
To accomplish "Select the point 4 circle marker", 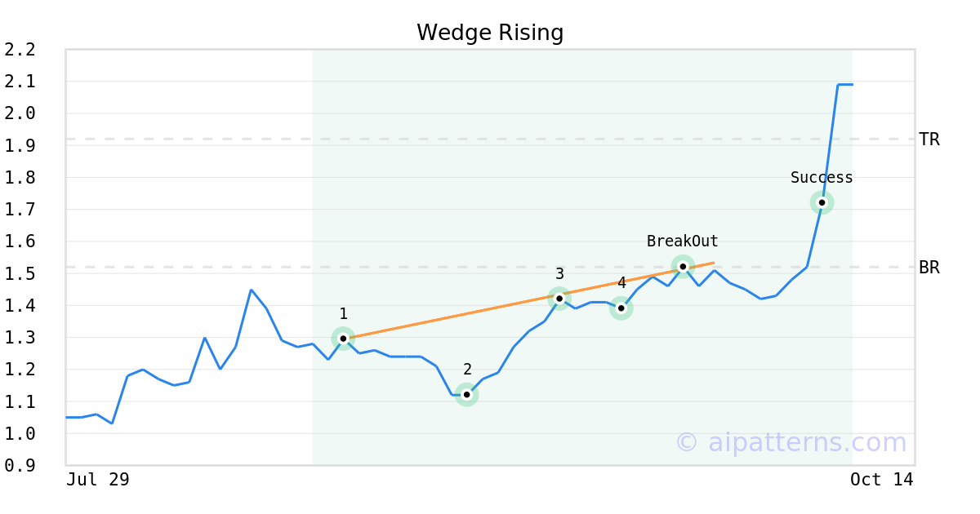I will pos(621,308).
